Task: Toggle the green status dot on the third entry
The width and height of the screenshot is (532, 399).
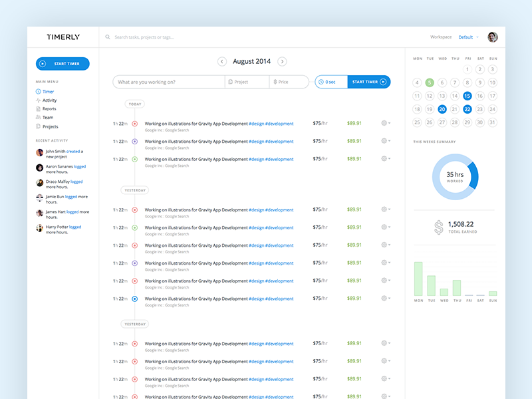Action: pos(135,159)
